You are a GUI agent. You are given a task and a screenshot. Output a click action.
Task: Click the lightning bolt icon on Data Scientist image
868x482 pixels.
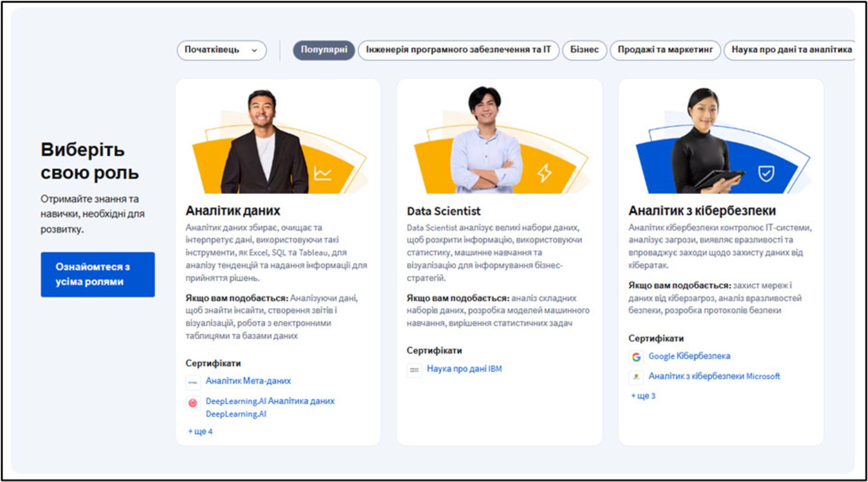(x=544, y=173)
